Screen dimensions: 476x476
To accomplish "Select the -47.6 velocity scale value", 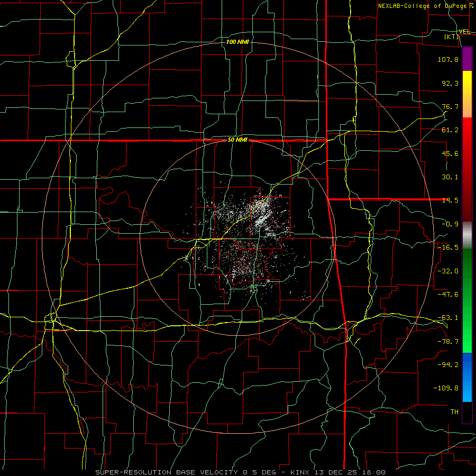I will click(448, 295).
